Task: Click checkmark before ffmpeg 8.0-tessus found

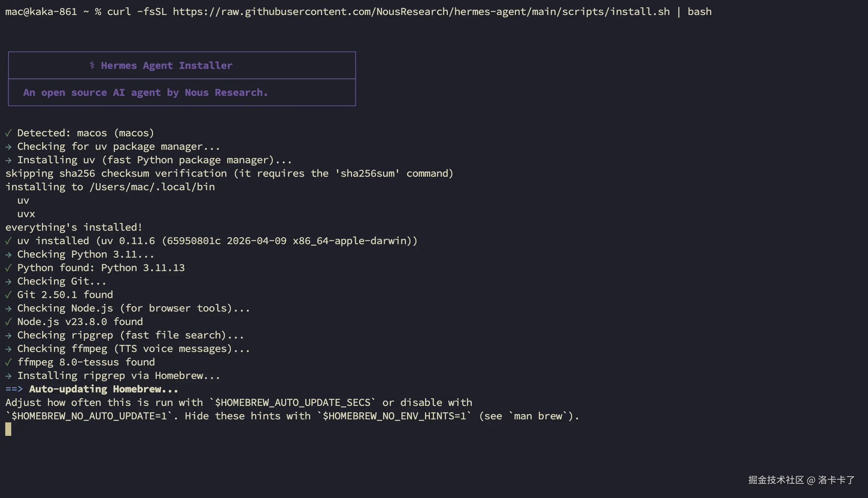Action: (8, 362)
